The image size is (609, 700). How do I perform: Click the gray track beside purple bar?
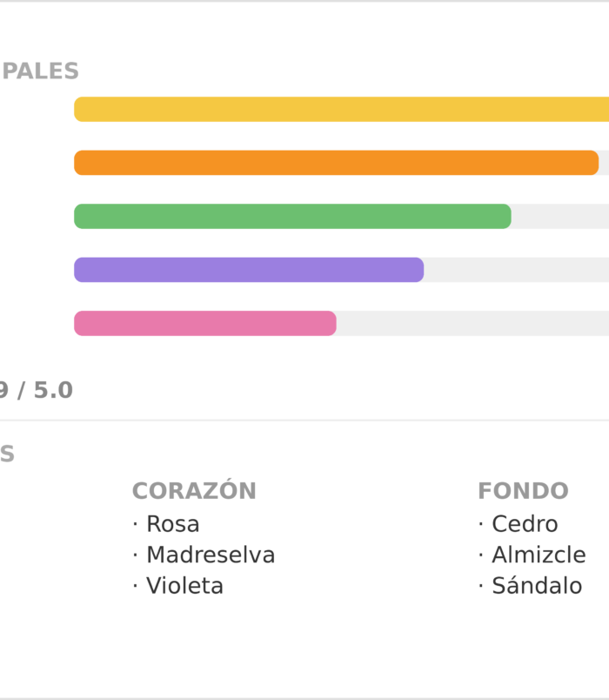516,270
